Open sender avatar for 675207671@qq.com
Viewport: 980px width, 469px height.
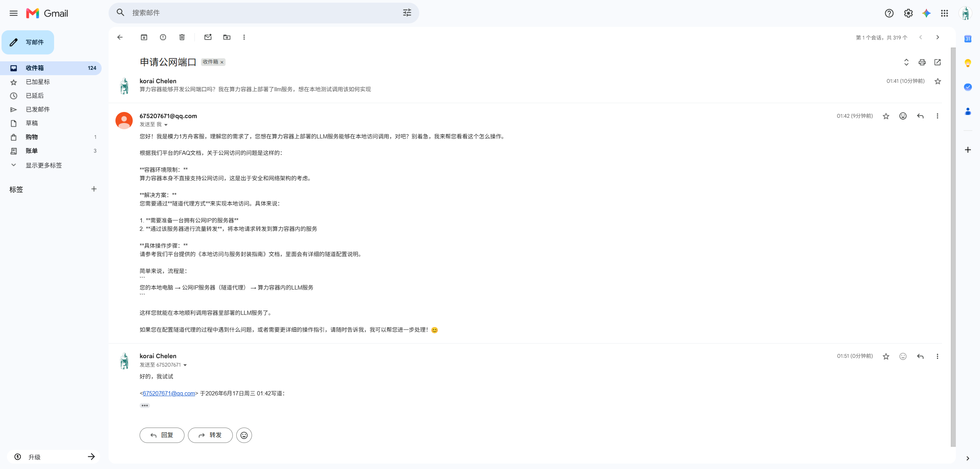point(124,120)
